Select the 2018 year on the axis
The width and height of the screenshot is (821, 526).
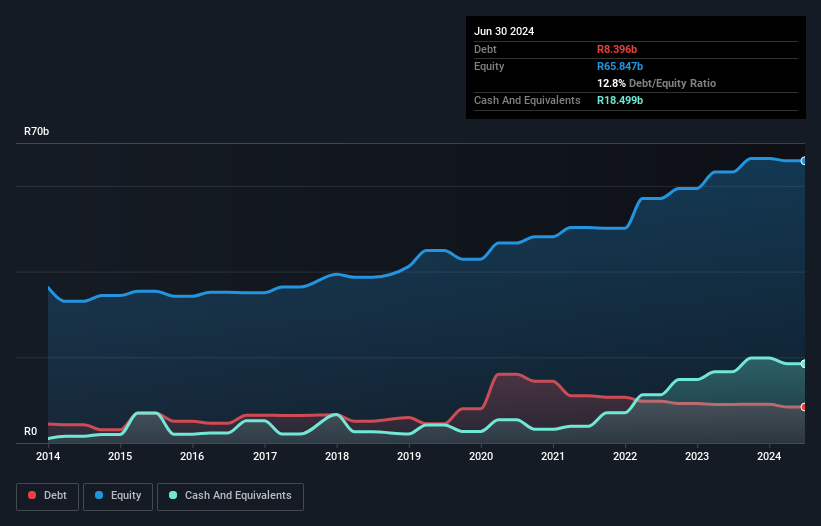click(337, 457)
